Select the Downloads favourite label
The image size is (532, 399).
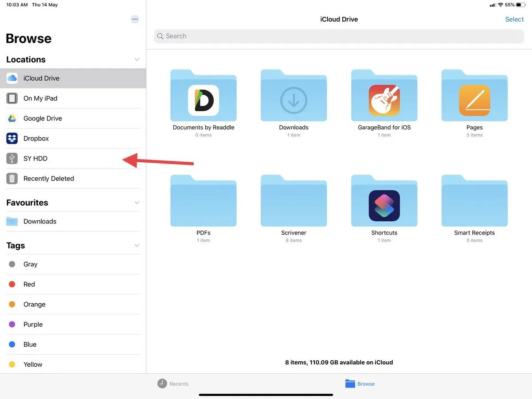[x=40, y=221]
